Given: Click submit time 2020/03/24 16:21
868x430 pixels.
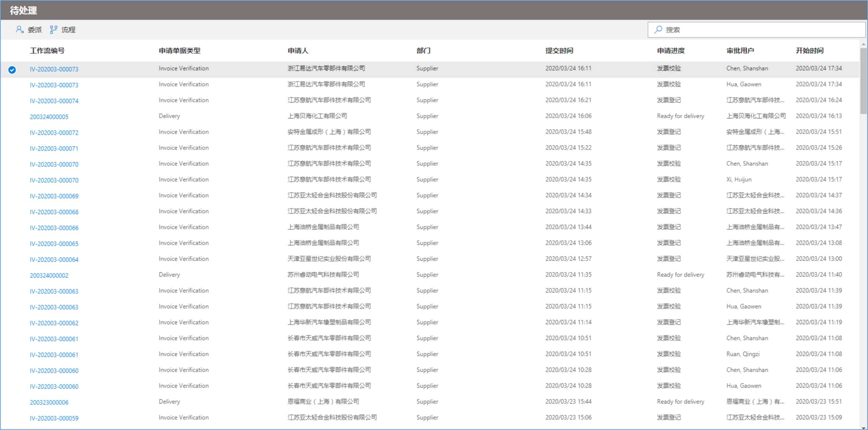Looking at the screenshot, I should (569, 100).
